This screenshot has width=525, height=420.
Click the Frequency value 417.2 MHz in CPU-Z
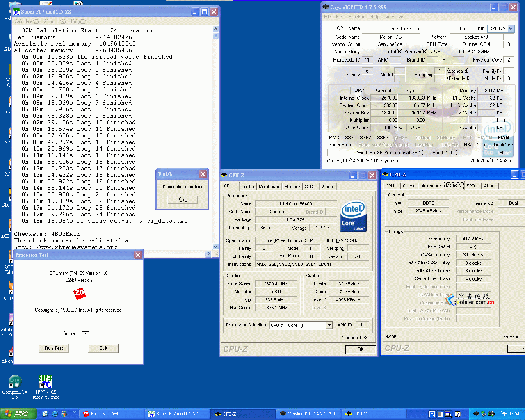pyautogui.click(x=473, y=239)
